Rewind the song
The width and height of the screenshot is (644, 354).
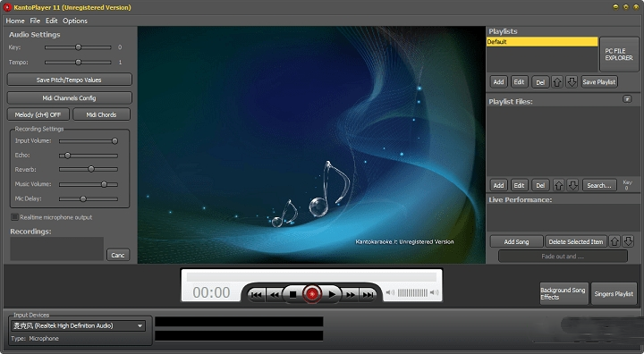click(x=275, y=295)
